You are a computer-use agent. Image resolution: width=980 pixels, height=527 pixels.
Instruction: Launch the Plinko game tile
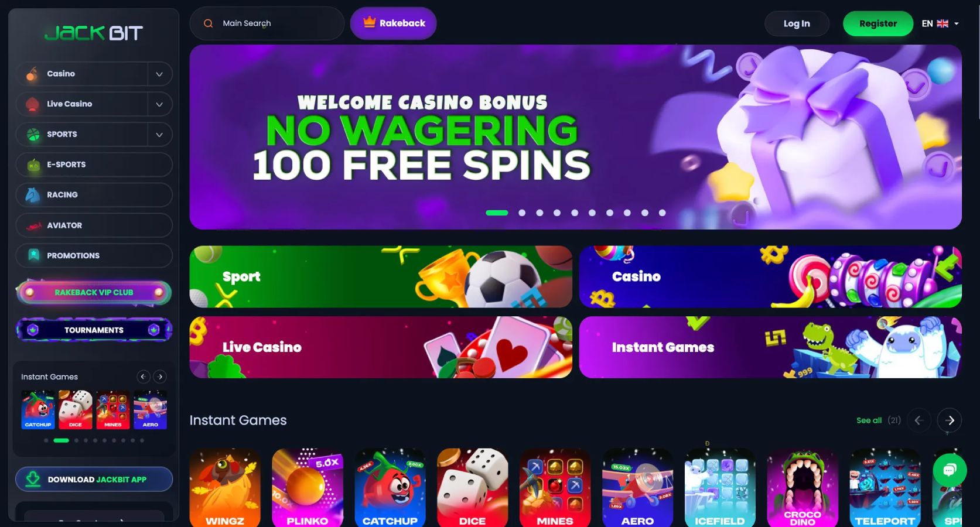pos(308,488)
